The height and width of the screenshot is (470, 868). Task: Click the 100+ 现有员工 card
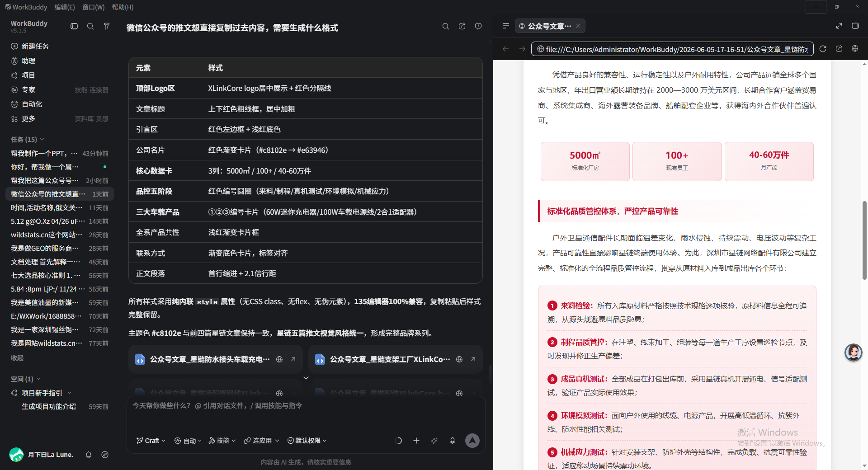point(677,161)
